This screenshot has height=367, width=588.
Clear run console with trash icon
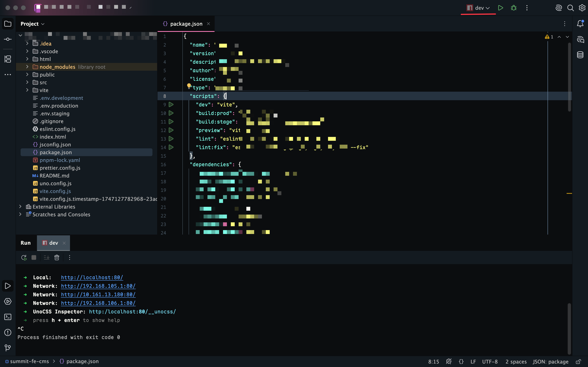pyautogui.click(x=57, y=257)
